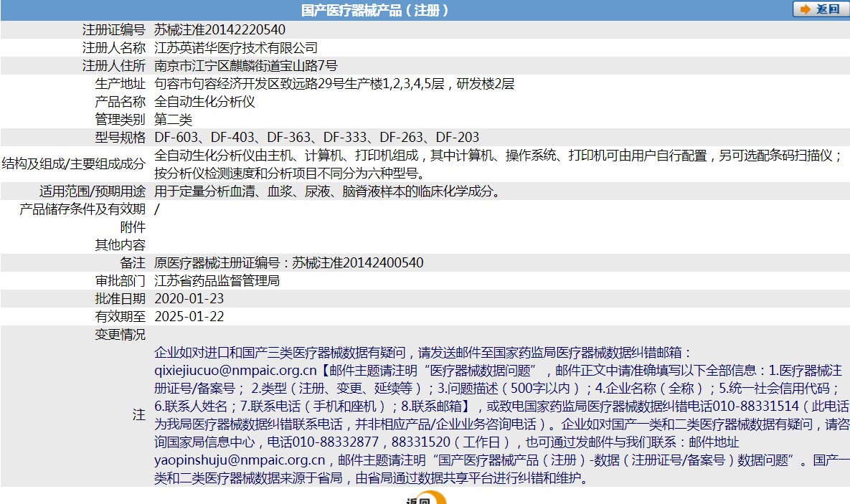The width and height of the screenshot is (850, 504).
Task: Select the 型号规格 label
Action: point(121,137)
